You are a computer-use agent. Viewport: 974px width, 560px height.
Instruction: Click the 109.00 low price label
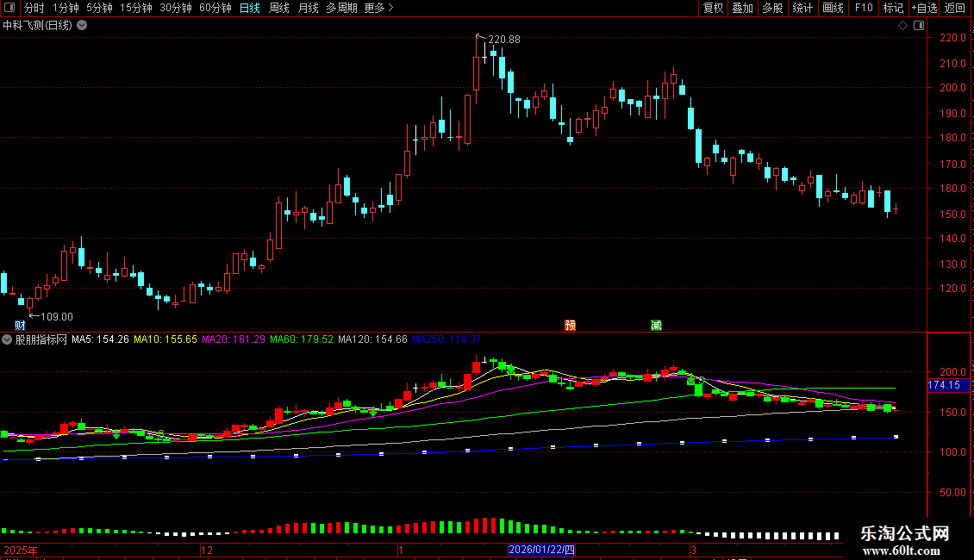[57, 317]
